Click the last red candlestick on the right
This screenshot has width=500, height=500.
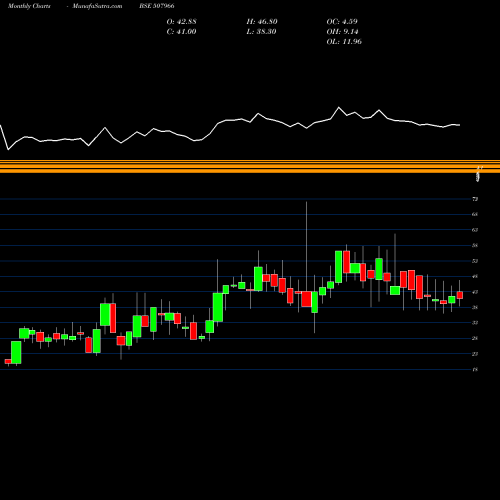[460, 295]
